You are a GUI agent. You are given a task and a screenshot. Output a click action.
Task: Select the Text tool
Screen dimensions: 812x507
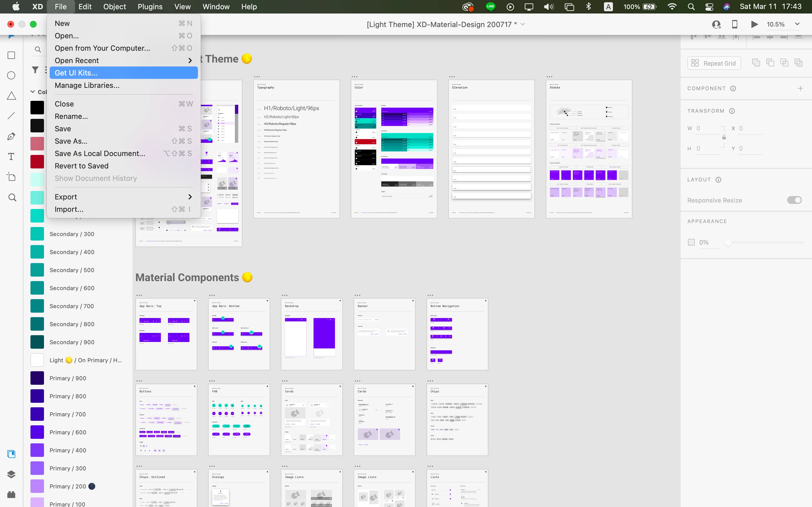pos(11,157)
